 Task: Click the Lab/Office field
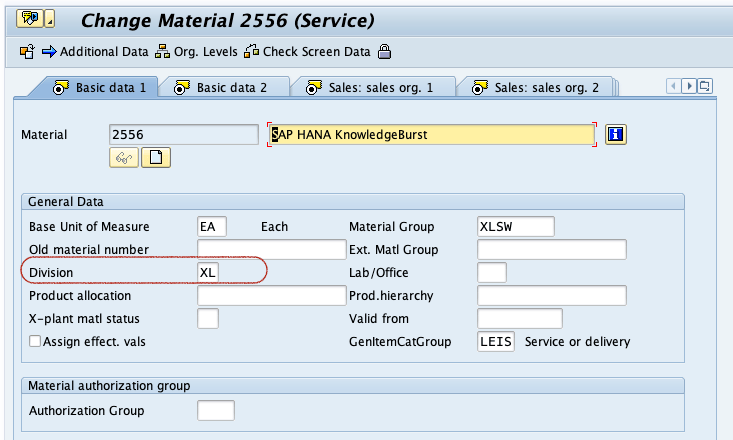point(492,273)
